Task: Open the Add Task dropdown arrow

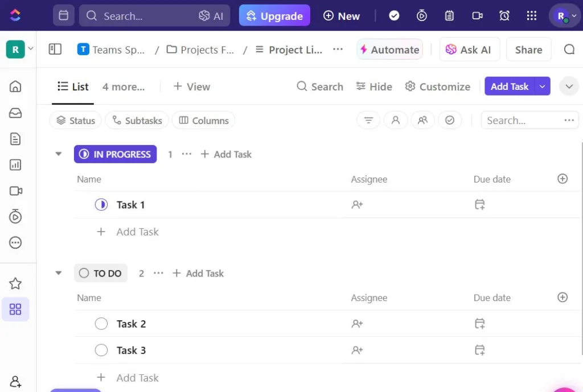Action: click(x=543, y=86)
